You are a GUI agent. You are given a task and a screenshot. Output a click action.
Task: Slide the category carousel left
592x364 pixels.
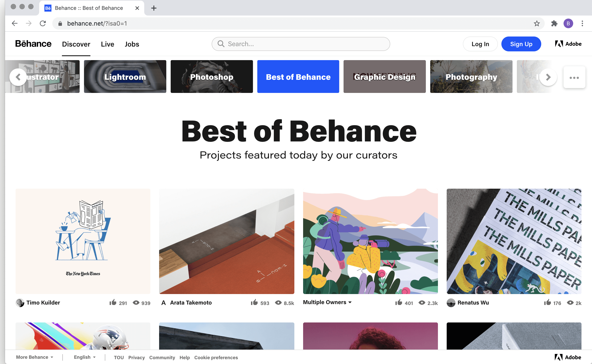click(x=18, y=77)
